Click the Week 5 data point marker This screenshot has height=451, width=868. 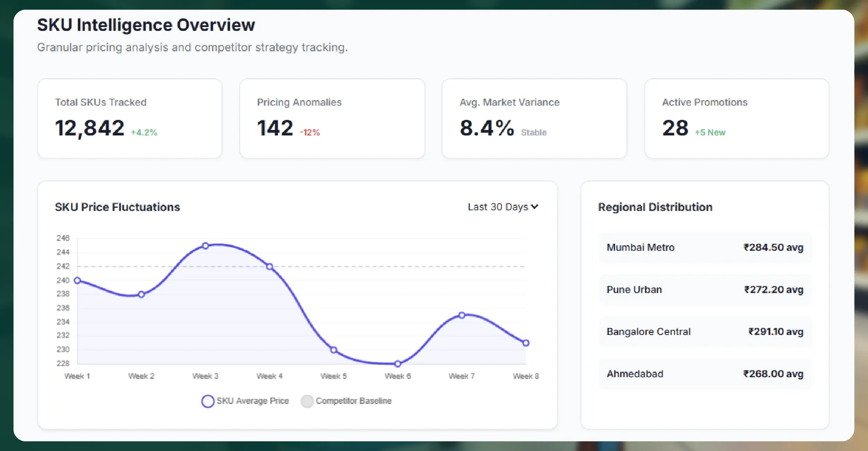click(334, 350)
